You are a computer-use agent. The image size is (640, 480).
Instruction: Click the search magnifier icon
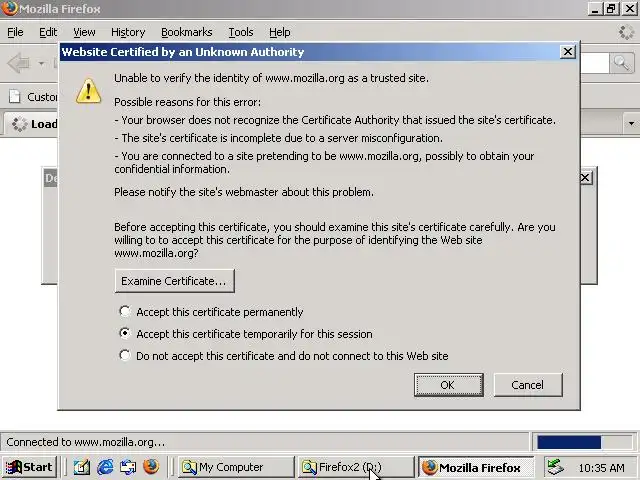pos(621,63)
